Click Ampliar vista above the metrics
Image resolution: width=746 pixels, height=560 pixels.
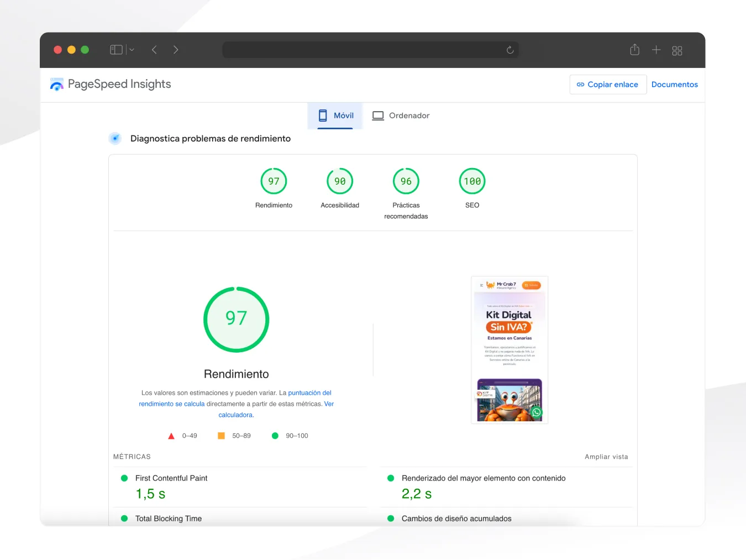606,457
